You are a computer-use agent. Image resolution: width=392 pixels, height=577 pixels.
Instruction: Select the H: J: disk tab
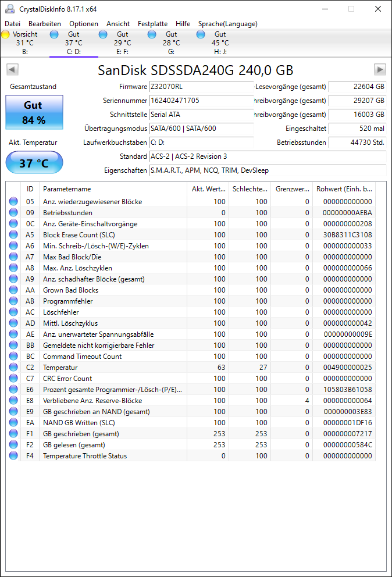tap(220, 42)
